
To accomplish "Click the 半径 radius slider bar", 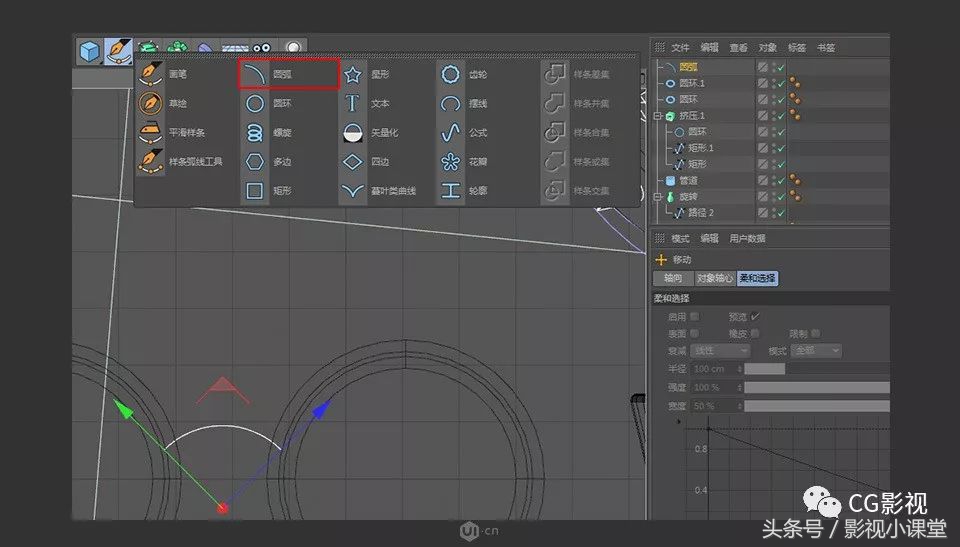I will (x=817, y=369).
